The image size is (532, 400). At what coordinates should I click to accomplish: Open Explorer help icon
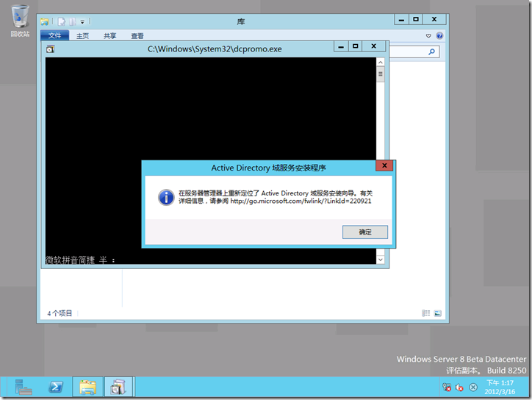[x=439, y=35]
